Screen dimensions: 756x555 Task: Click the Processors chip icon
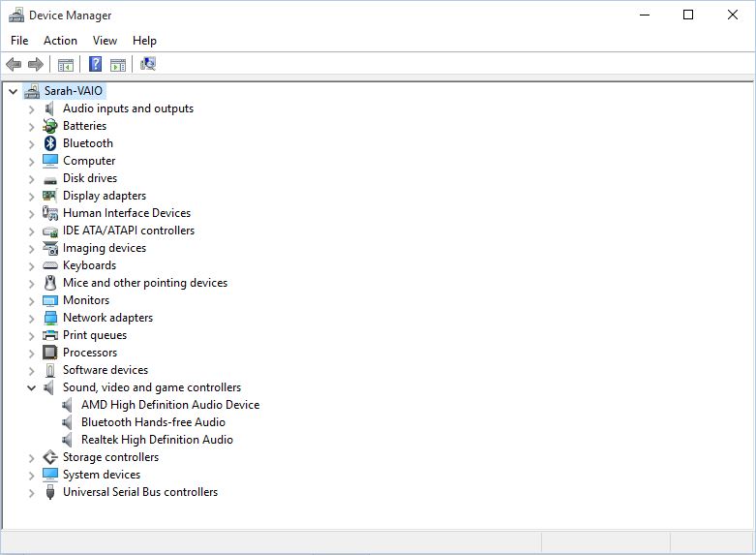[50, 353]
